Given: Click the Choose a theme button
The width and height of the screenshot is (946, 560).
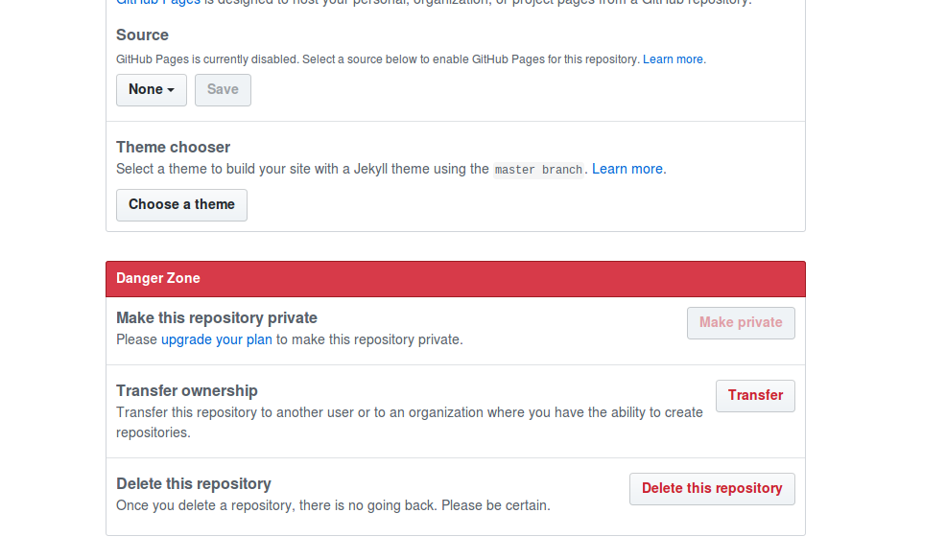Looking at the screenshot, I should pyautogui.click(x=181, y=205).
